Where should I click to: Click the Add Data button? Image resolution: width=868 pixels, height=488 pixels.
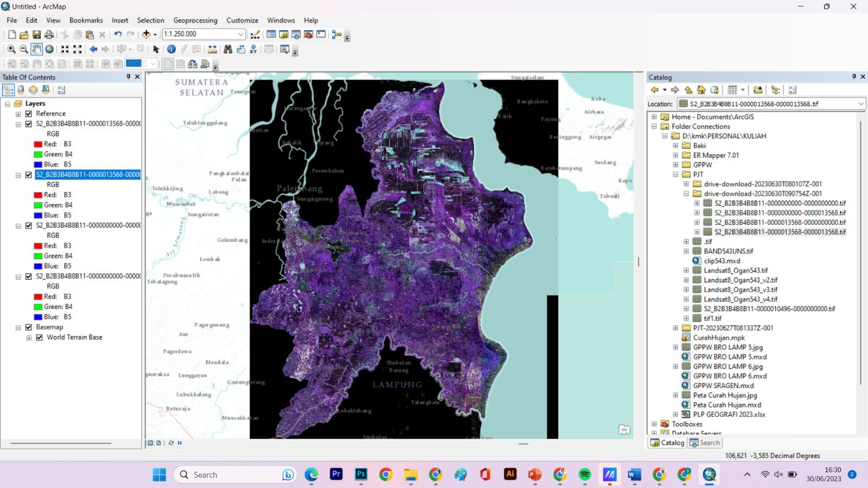point(146,34)
